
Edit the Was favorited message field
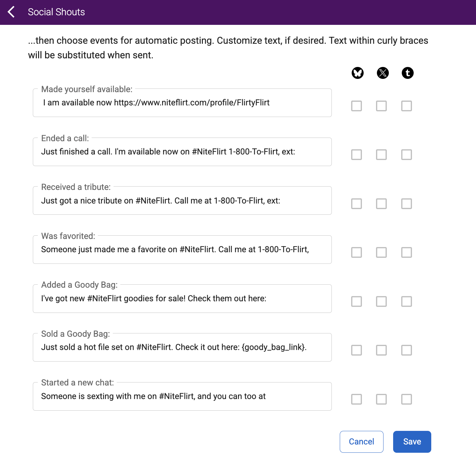tap(182, 250)
